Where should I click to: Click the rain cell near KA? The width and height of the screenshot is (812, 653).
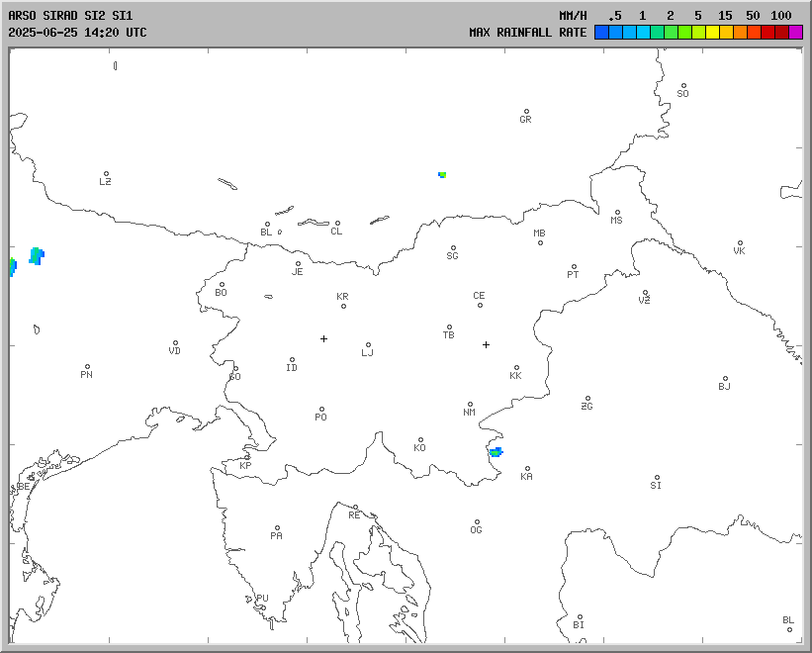[x=496, y=451]
